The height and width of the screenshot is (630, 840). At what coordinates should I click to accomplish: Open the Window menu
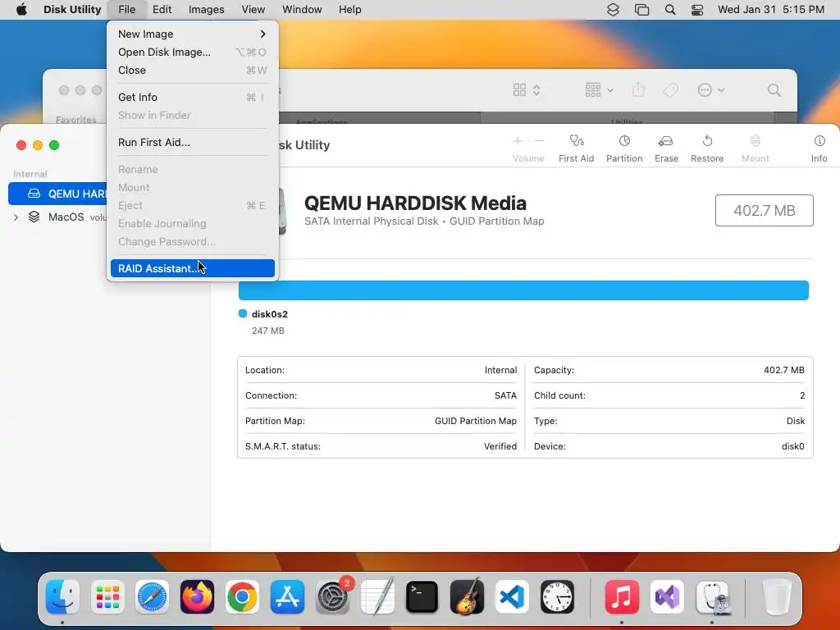point(302,10)
